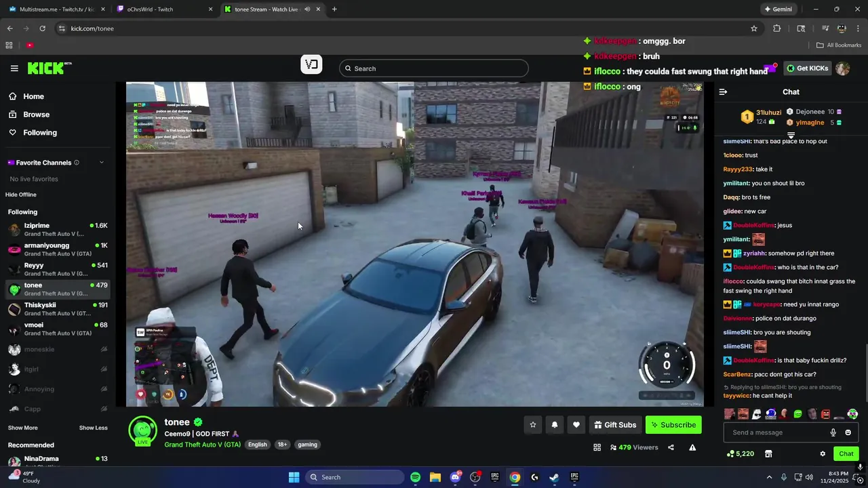Open the Chrome three-dot menu
868x488 pixels.
pos(858,28)
